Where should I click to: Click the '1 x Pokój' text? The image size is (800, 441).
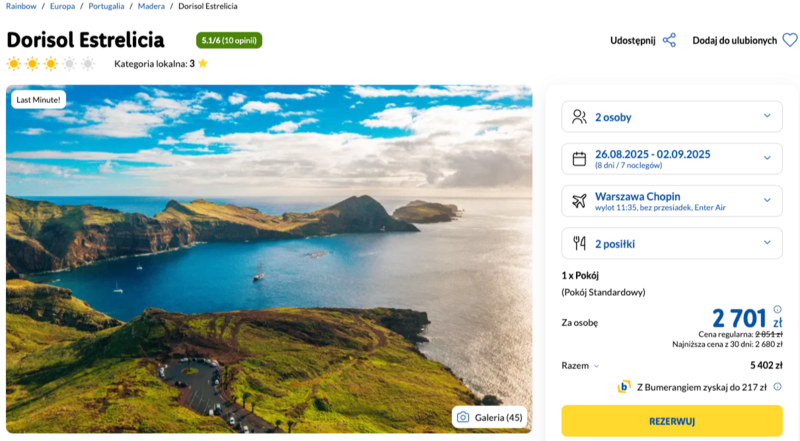click(580, 276)
